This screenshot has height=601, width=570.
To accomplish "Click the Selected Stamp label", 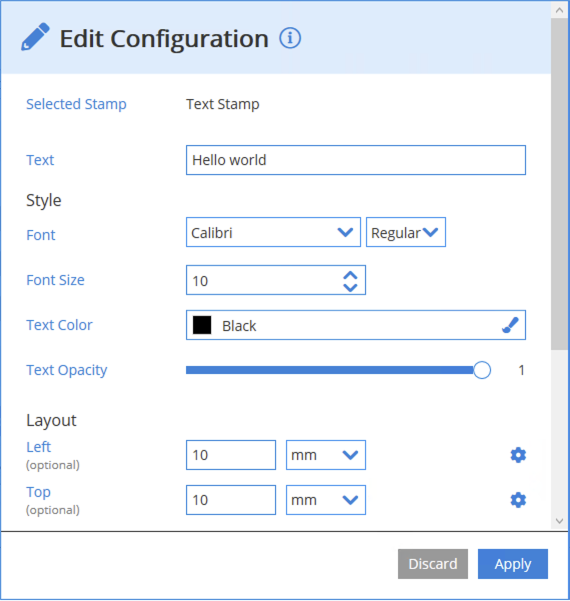I will point(76,104).
